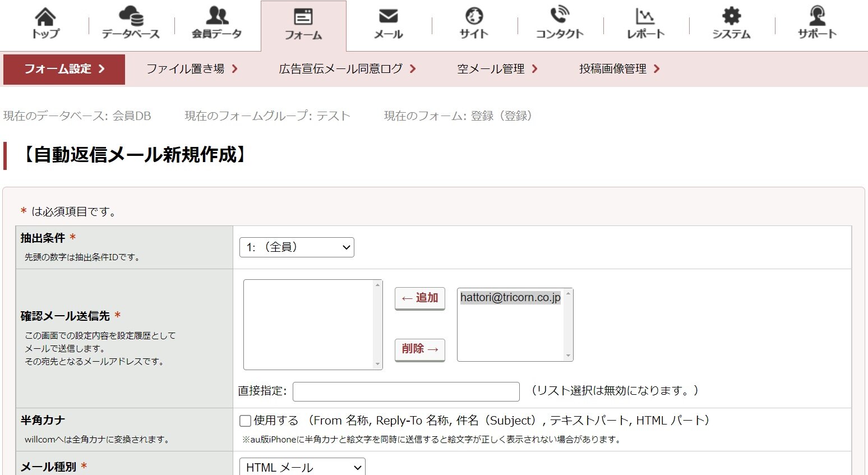Select the サイト site icon

(x=473, y=22)
